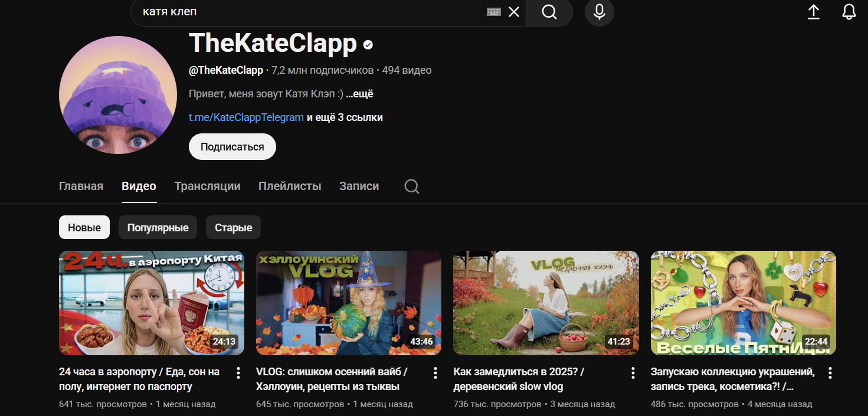The width and height of the screenshot is (868, 416).
Task: Open video title 24 часа в аэропорту
Action: [x=139, y=379]
